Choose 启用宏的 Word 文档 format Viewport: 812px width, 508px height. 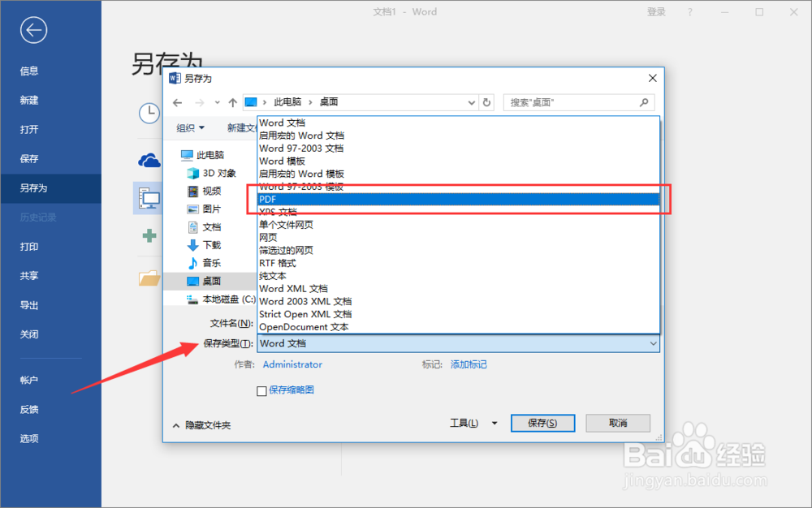(x=458, y=136)
